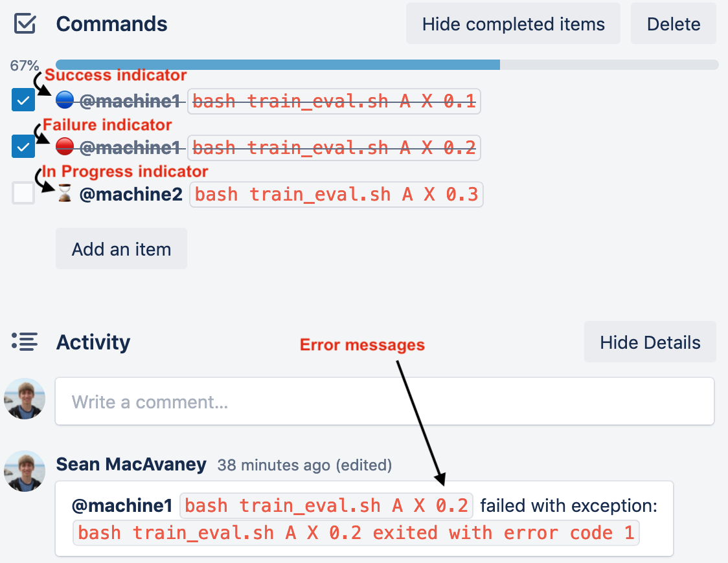This screenshot has width=728, height=563.
Task: Delete the Commands checklist
Action: click(x=673, y=24)
